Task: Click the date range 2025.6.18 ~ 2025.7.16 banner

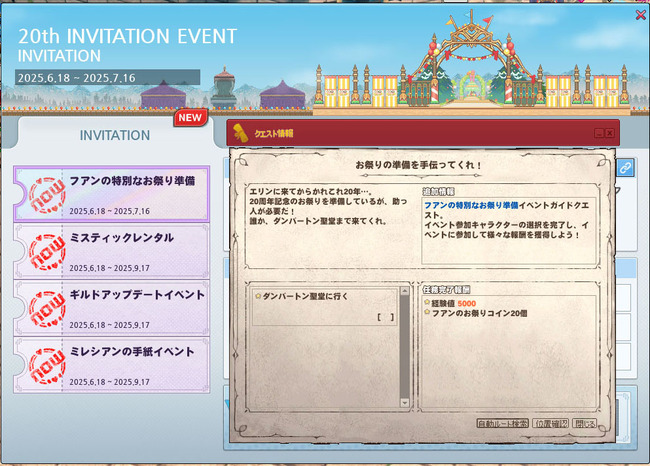Action: click(x=108, y=78)
